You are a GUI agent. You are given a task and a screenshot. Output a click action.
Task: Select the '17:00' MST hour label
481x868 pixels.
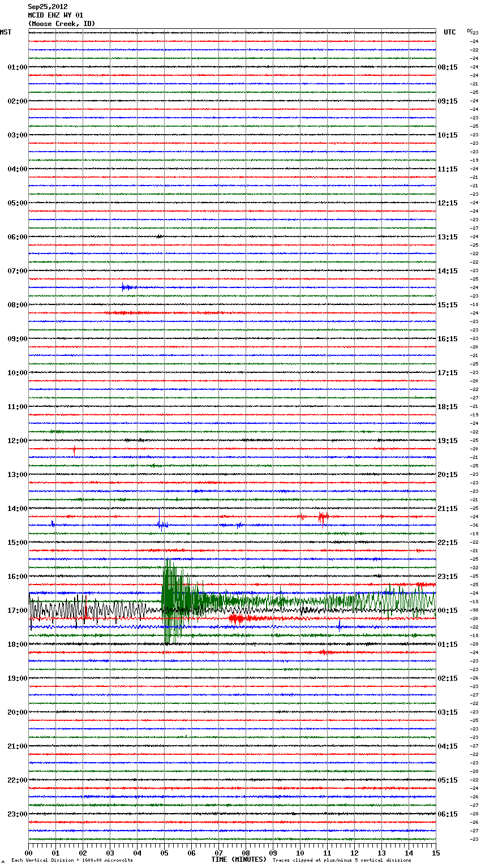click(18, 611)
